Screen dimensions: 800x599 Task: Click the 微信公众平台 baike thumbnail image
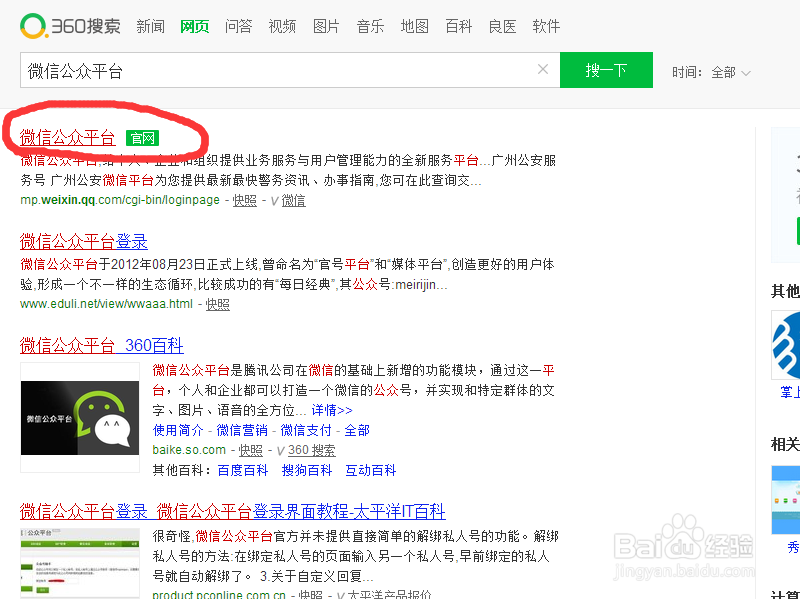[80, 417]
